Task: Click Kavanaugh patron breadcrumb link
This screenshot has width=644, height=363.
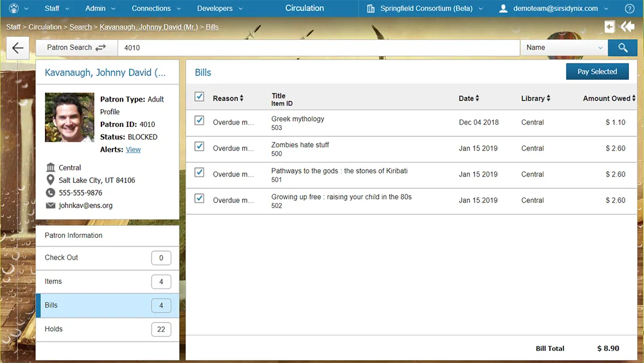Action: pos(149,27)
